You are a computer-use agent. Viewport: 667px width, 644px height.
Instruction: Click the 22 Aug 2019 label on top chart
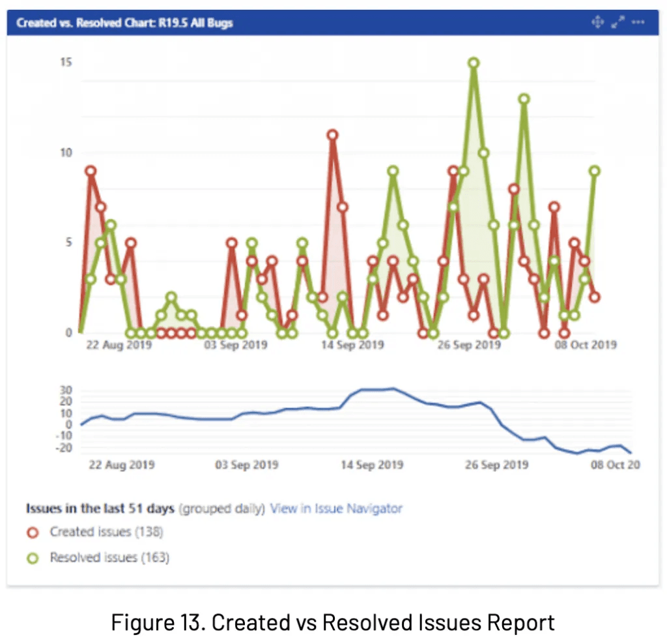click(119, 345)
